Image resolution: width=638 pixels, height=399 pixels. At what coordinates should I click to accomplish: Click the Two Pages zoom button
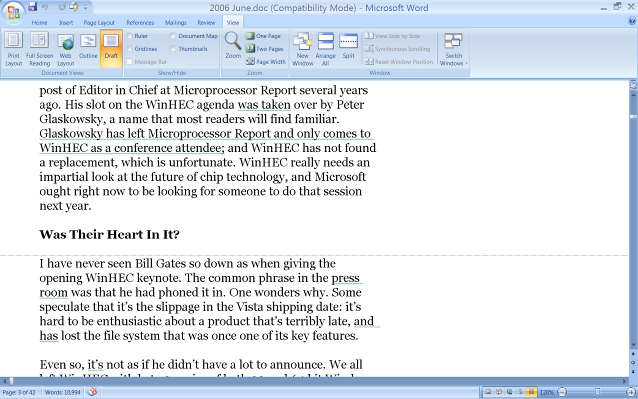coord(264,49)
